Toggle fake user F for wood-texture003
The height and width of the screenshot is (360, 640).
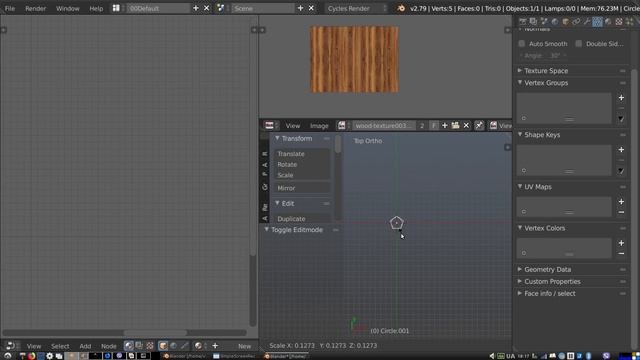point(433,125)
